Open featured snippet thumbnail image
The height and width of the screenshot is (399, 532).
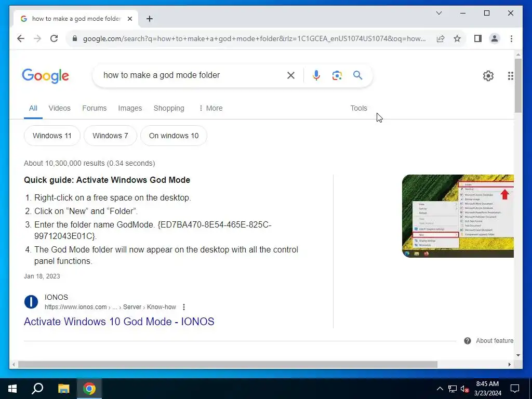(x=458, y=216)
